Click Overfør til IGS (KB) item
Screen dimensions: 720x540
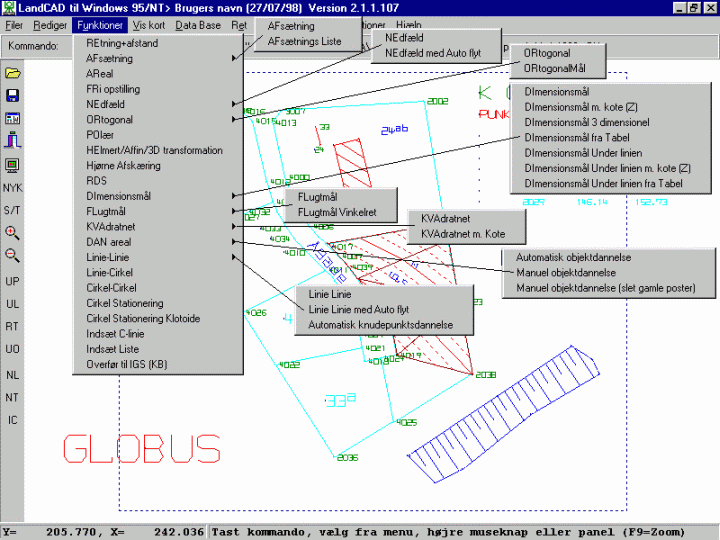point(126,364)
